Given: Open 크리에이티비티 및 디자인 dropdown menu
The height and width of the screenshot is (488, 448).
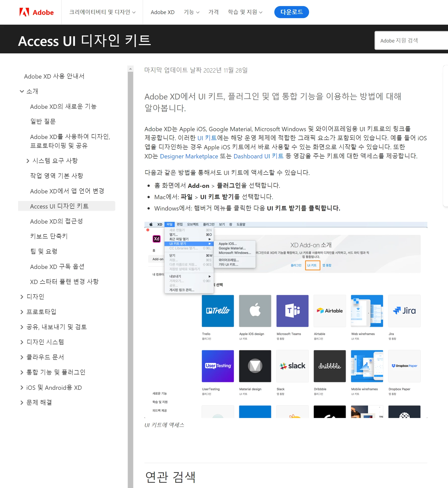Looking at the screenshot, I should point(102,12).
